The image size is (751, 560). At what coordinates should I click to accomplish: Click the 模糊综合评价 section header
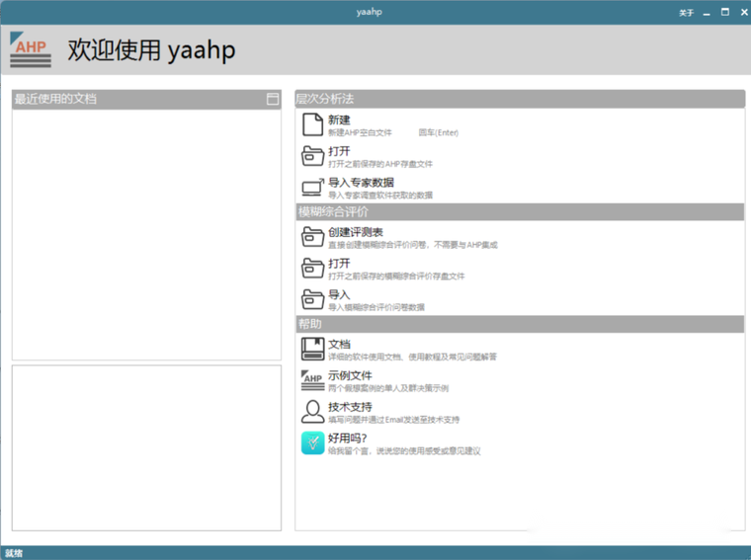point(520,212)
